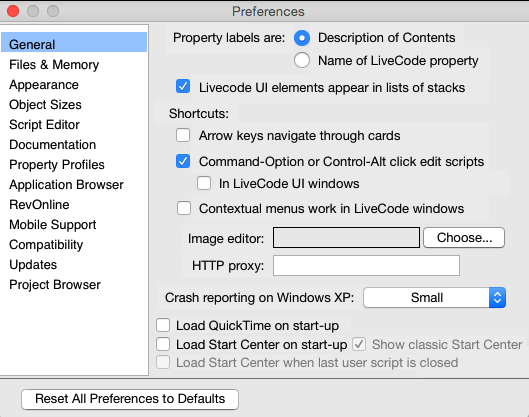Toggle Command-Option click edit scripts checkbox
The width and height of the screenshot is (529, 417).
(x=183, y=161)
